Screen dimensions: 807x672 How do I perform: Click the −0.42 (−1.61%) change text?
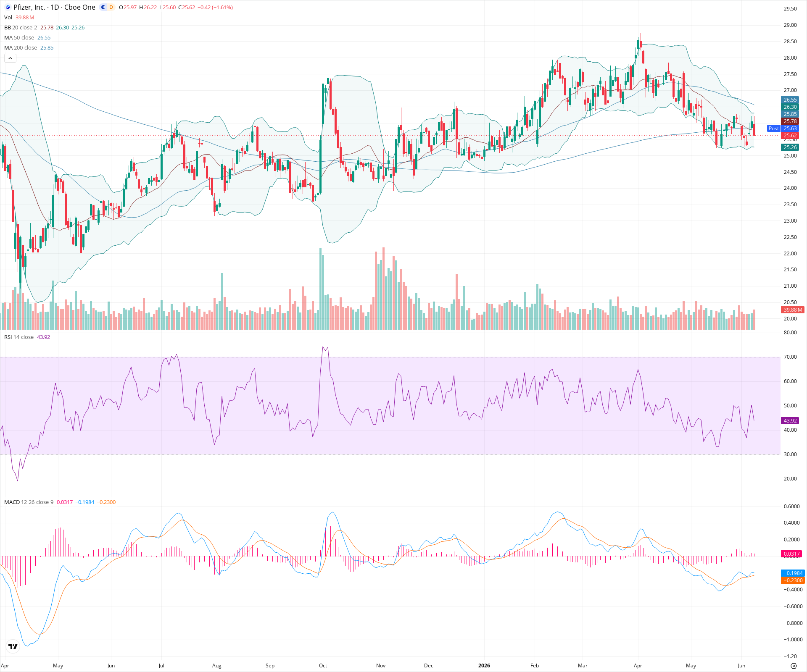(215, 7)
